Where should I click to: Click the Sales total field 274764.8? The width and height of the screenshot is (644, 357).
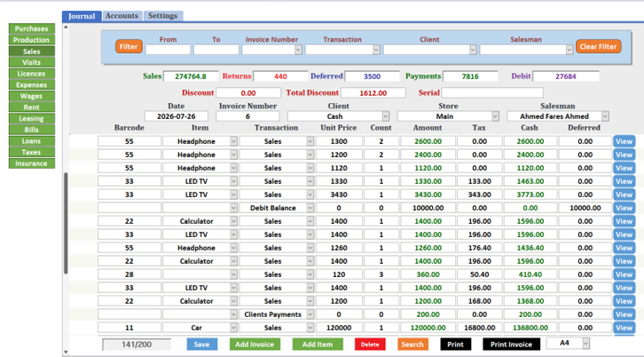click(191, 76)
